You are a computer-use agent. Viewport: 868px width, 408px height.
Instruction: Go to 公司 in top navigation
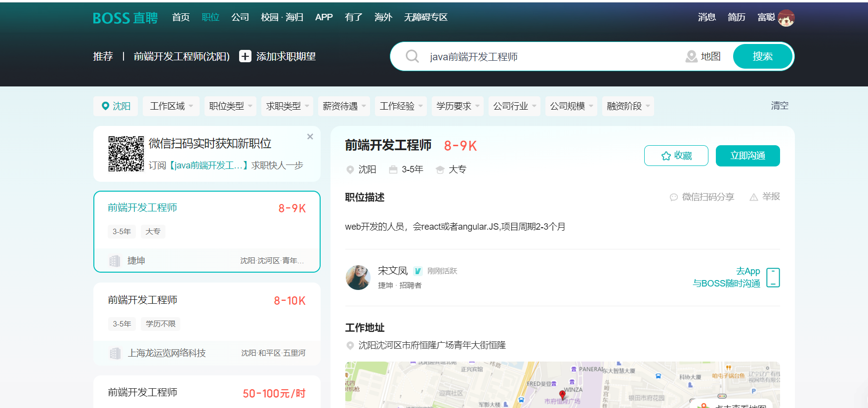240,17
